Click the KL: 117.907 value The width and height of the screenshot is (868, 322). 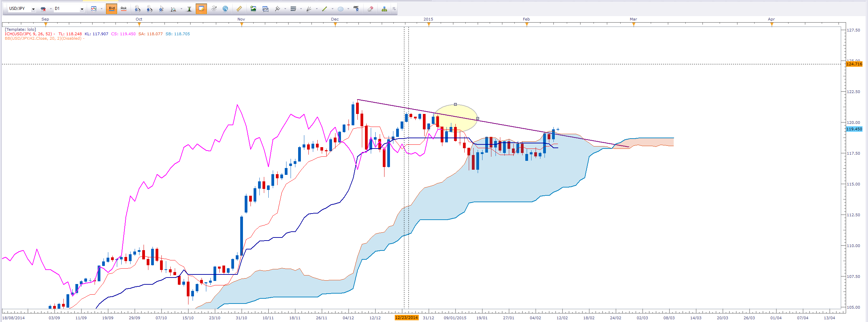[96, 34]
